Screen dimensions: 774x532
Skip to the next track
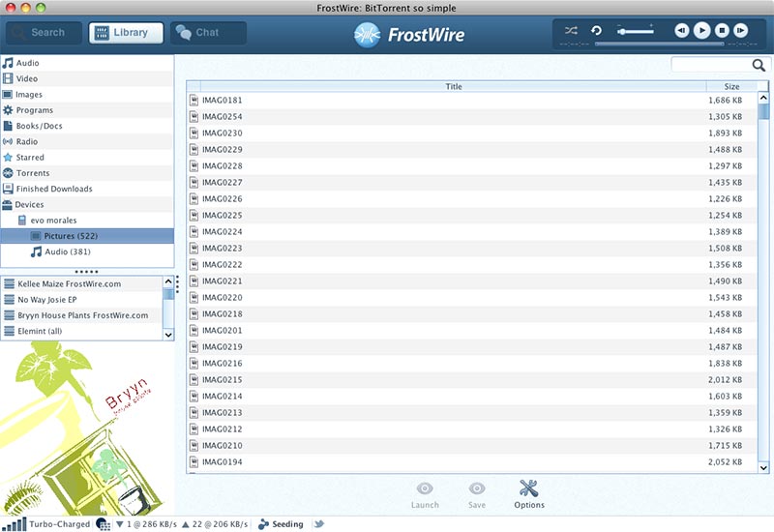click(741, 31)
